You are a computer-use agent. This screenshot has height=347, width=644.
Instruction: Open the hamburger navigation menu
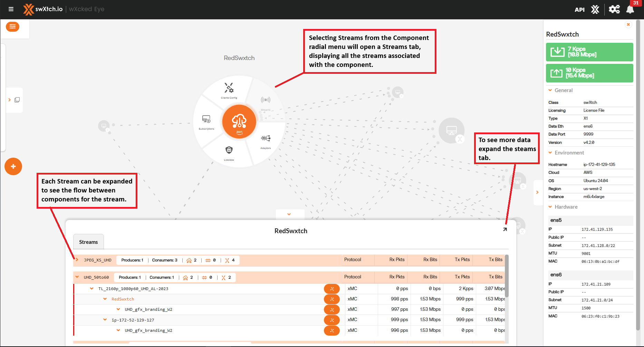point(11,9)
